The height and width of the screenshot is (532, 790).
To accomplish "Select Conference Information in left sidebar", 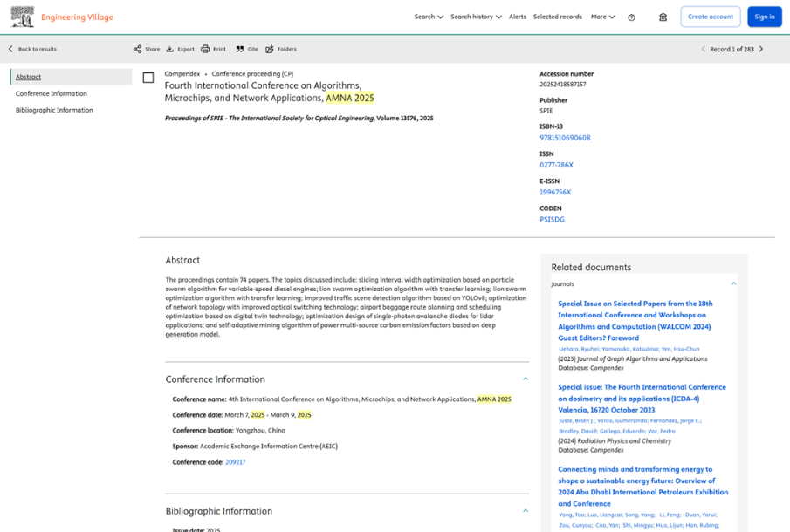I will point(52,93).
